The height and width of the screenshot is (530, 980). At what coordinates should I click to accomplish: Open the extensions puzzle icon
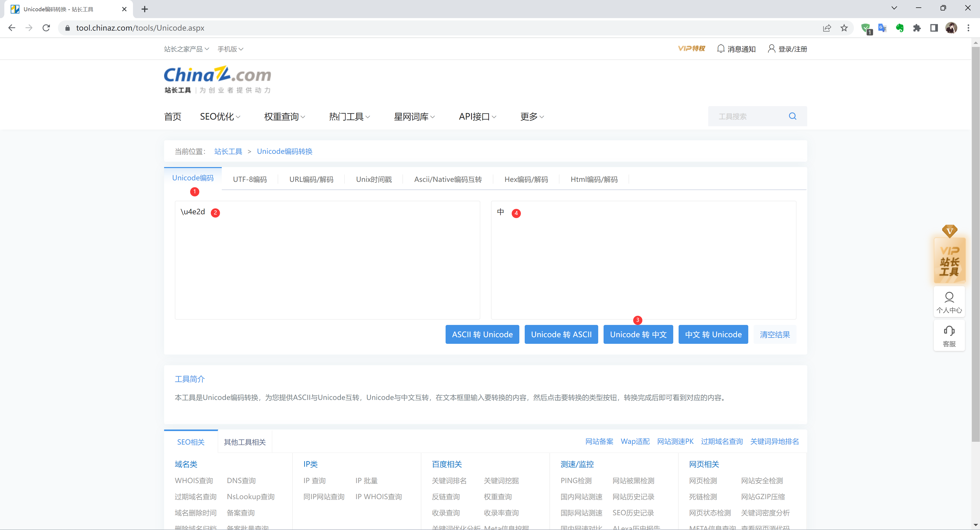(917, 28)
